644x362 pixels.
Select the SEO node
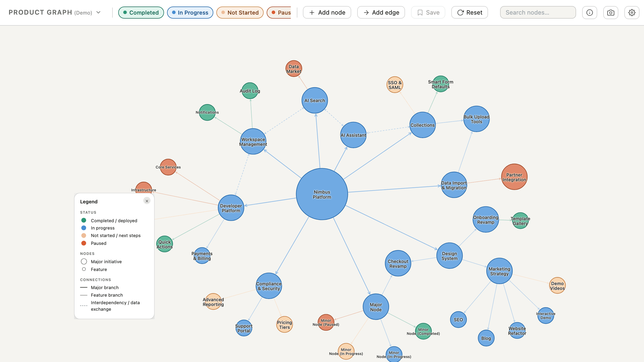tap(458, 320)
